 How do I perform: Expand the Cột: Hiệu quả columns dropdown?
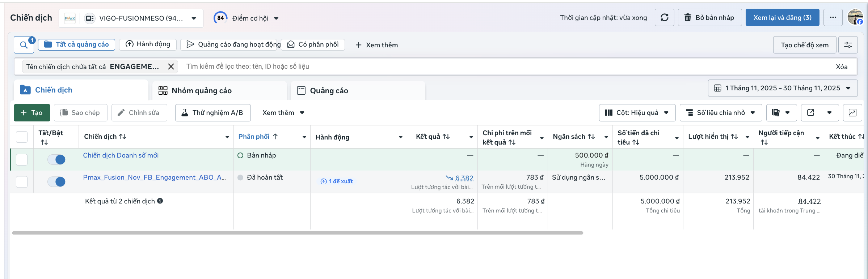pyautogui.click(x=637, y=113)
